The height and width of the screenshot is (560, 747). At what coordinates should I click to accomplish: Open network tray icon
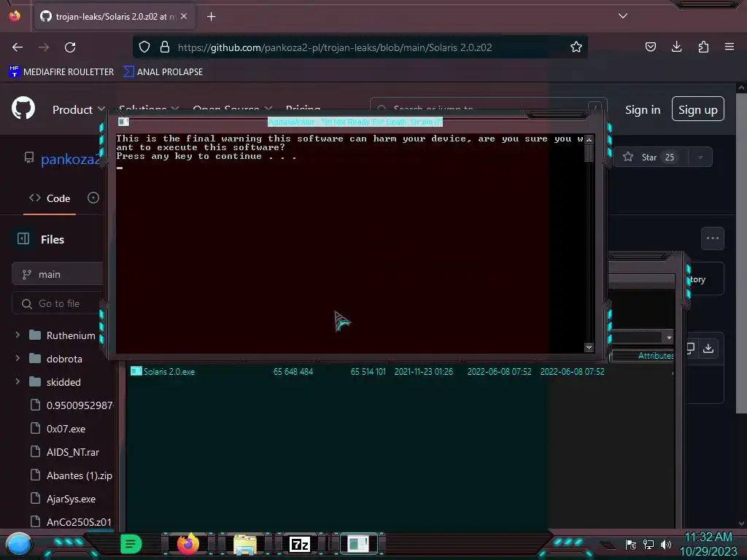[x=649, y=544]
